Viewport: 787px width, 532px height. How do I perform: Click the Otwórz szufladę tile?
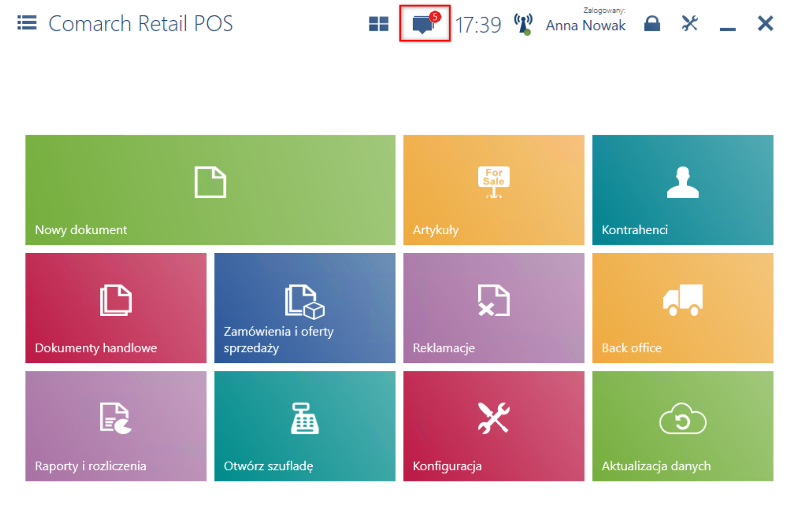305,426
